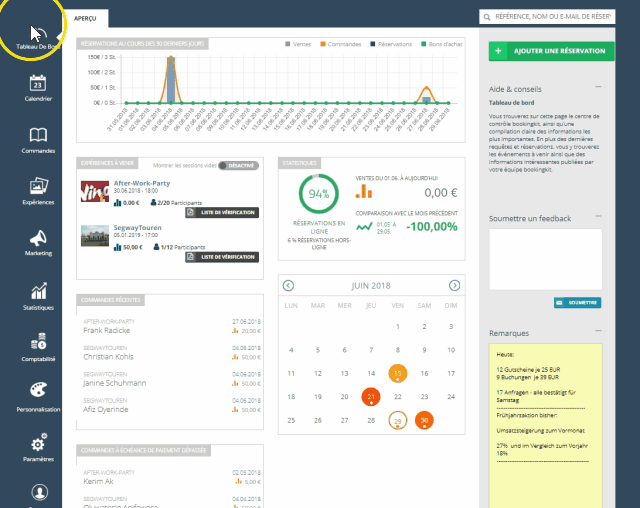Viewport: 640px width, 508px height.
Task: Click the SegwayTouren thumbnail image
Action: click(95, 236)
